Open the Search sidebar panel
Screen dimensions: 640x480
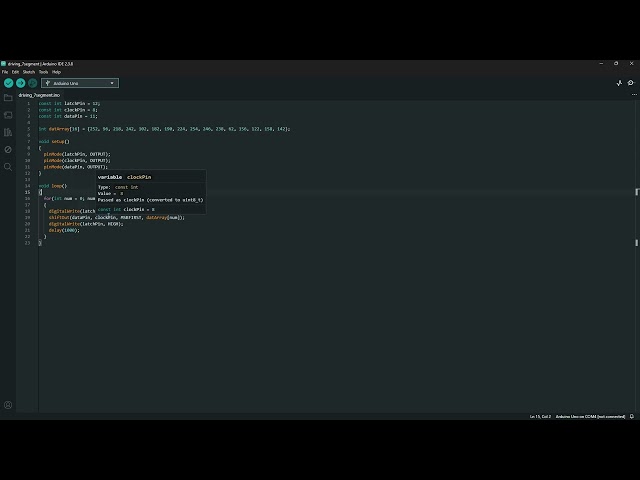point(8,166)
